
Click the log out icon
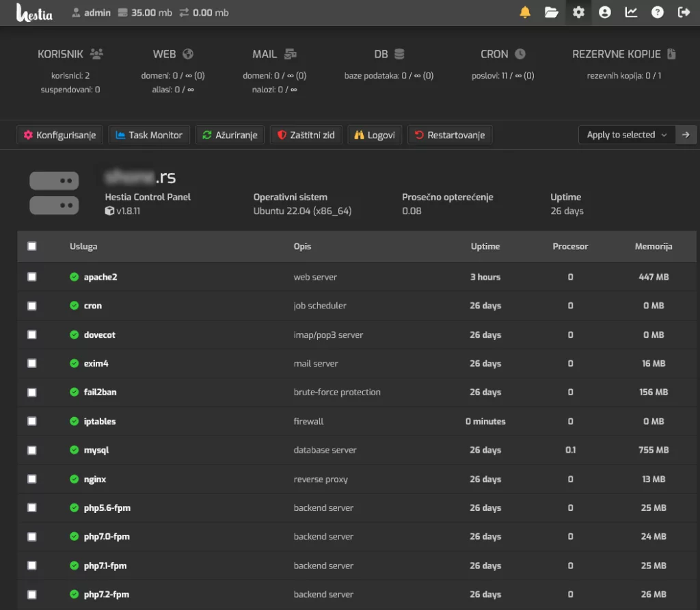[684, 12]
